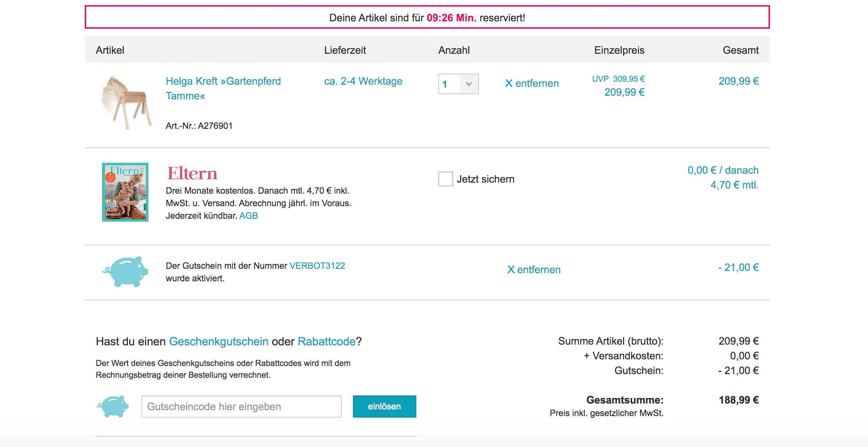Tick the Jetzt sichern checkbox
868x447 pixels.
[445, 179]
